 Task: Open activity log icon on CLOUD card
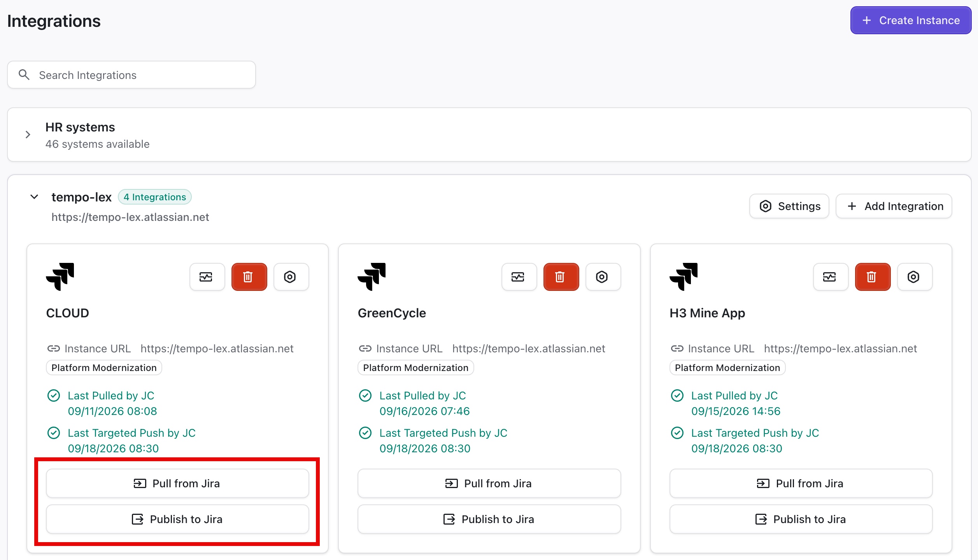(x=207, y=277)
